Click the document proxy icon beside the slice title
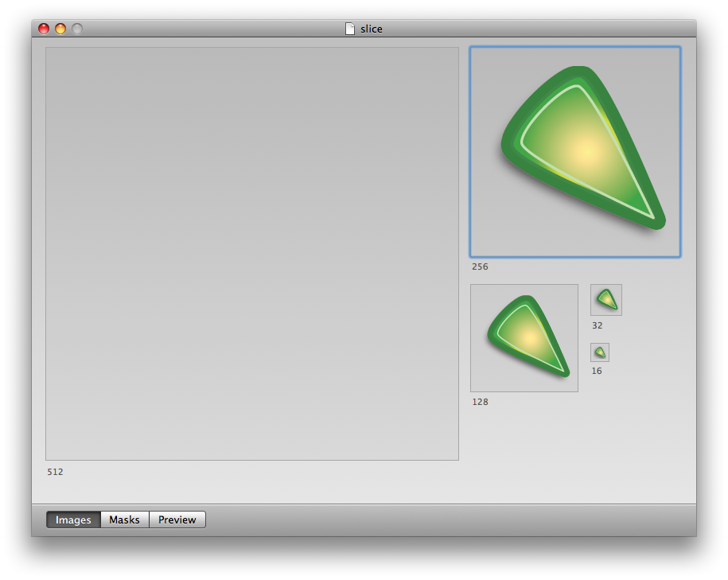 point(350,29)
